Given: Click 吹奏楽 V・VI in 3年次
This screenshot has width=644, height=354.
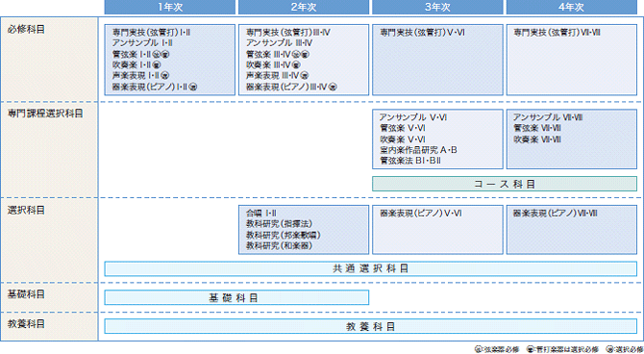Looking at the screenshot, I should (x=403, y=139).
